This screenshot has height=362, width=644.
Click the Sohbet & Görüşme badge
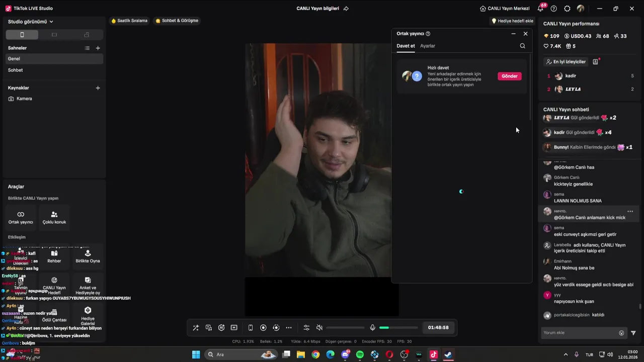177,21
